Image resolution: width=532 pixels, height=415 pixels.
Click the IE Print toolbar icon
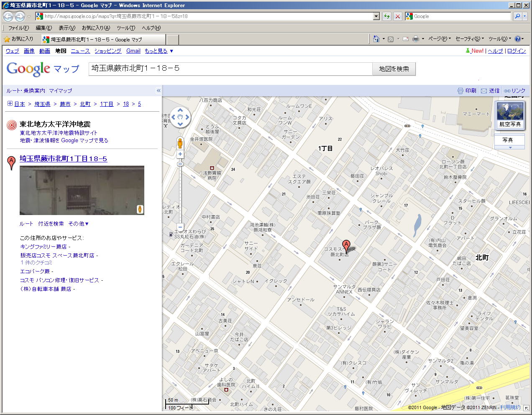point(416,39)
